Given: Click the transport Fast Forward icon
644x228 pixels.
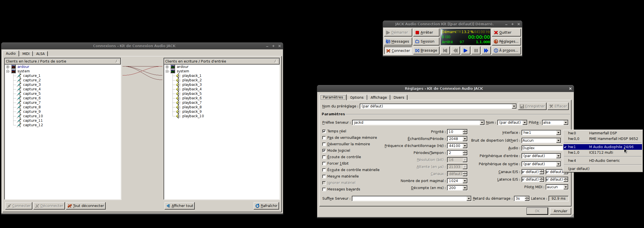Looking at the screenshot, I should (x=486, y=50).
